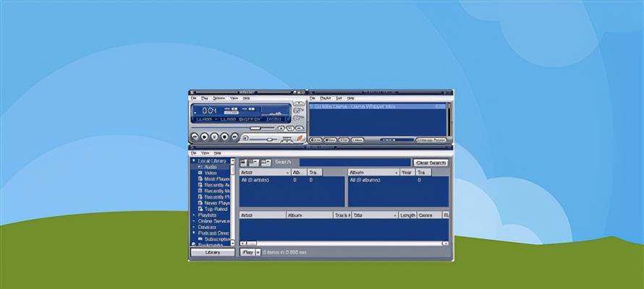Viewport: 644px width, 289px height.
Task: Collapse the Local Library tree node
Action: pos(193,161)
